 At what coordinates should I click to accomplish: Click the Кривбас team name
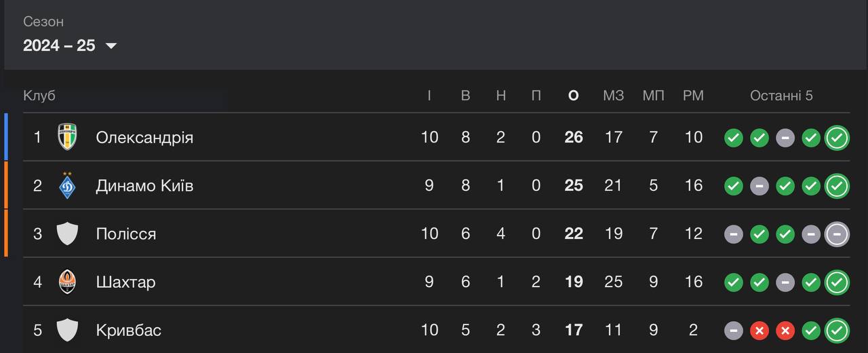click(129, 330)
